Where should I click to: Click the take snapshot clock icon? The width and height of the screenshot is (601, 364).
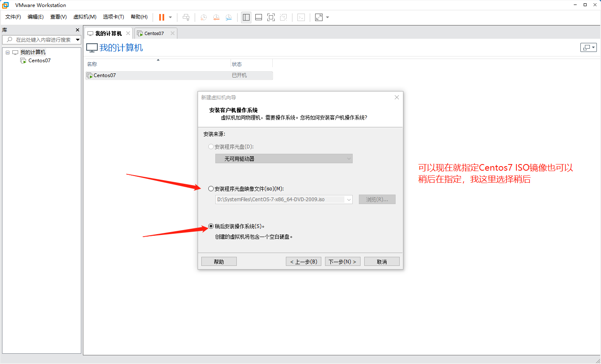click(203, 17)
